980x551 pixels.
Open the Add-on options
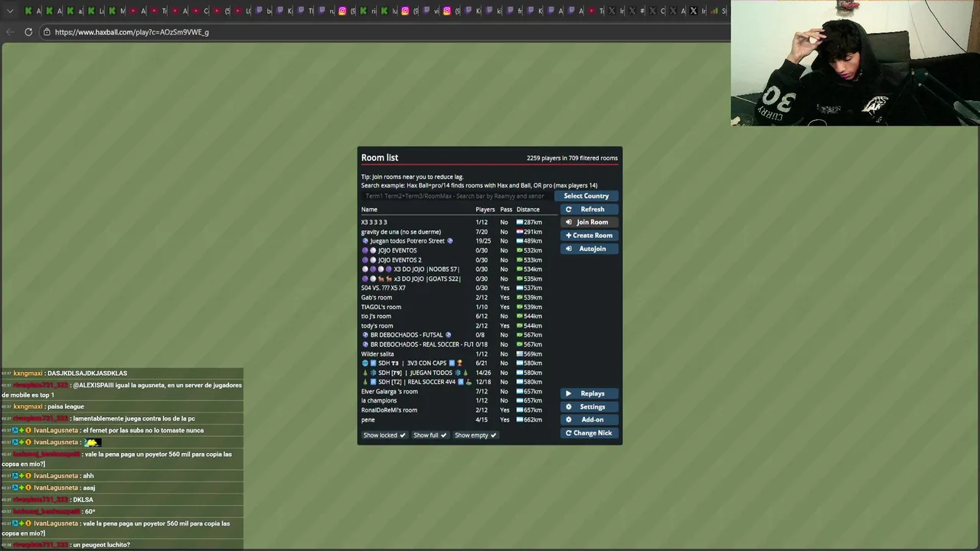(x=589, y=420)
